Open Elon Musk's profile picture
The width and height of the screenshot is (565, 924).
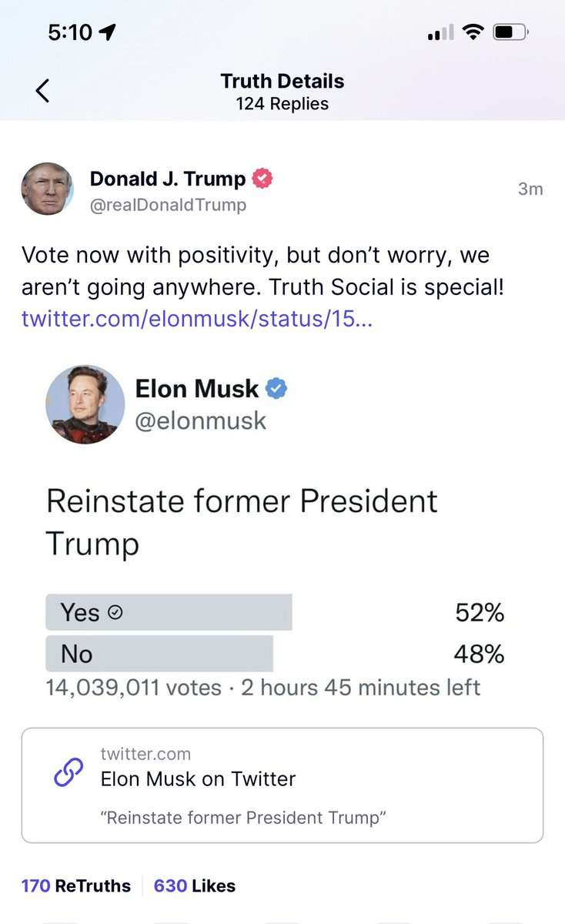[x=85, y=404]
